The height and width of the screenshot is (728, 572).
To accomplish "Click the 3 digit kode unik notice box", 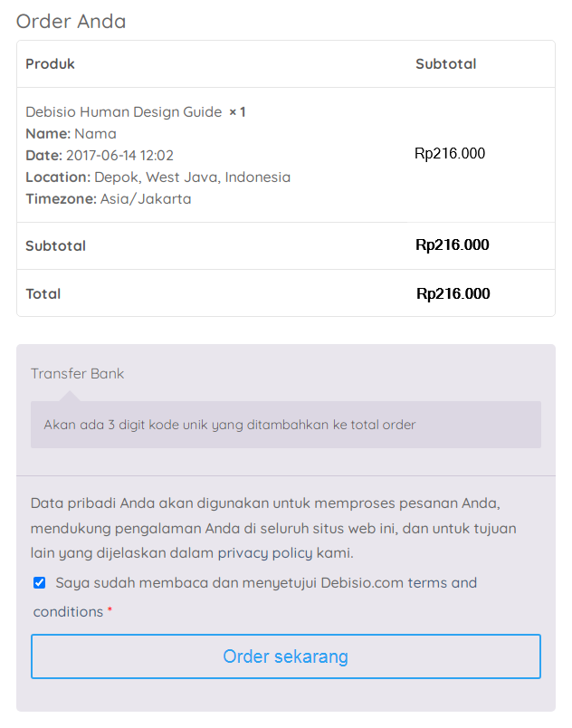I will coord(285,425).
